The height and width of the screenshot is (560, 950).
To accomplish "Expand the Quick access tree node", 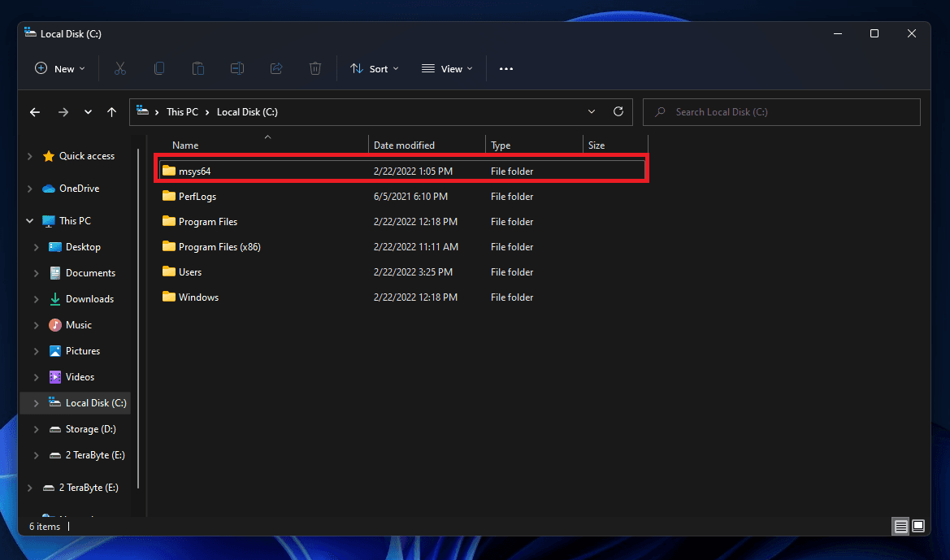I will point(30,156).
